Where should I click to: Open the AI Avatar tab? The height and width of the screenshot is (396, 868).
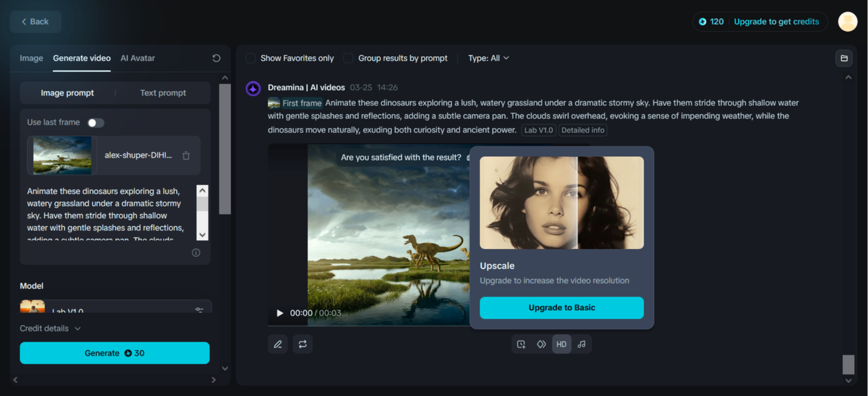(138, 58)
